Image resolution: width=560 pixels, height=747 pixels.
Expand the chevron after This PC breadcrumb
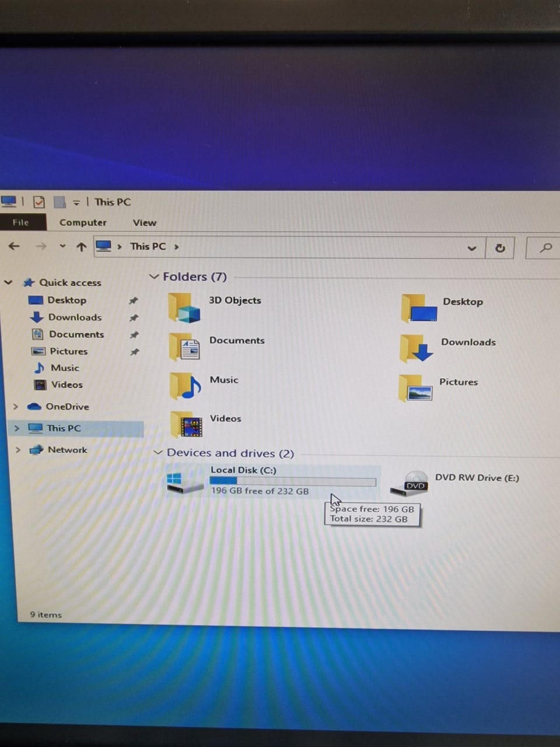coord(176,247)
